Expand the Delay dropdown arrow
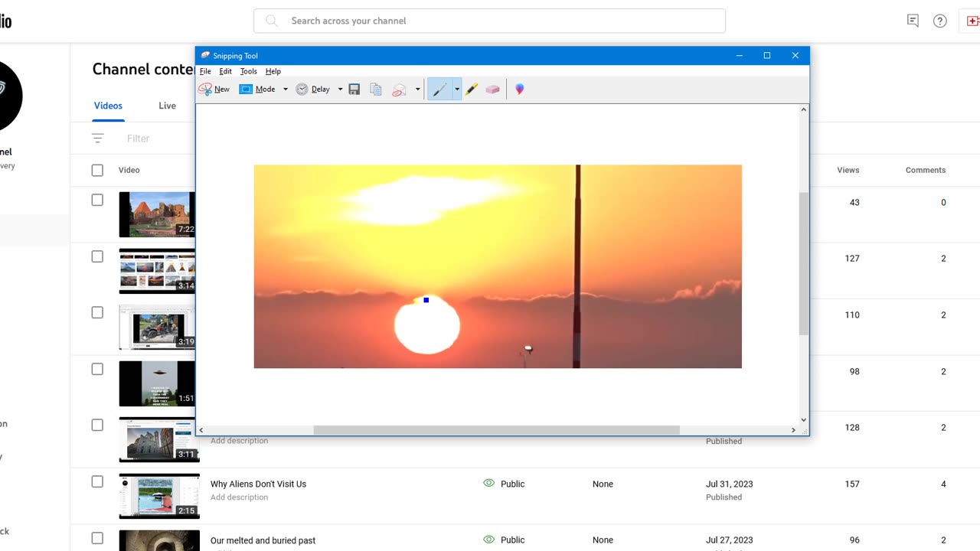 pos(340,90)
